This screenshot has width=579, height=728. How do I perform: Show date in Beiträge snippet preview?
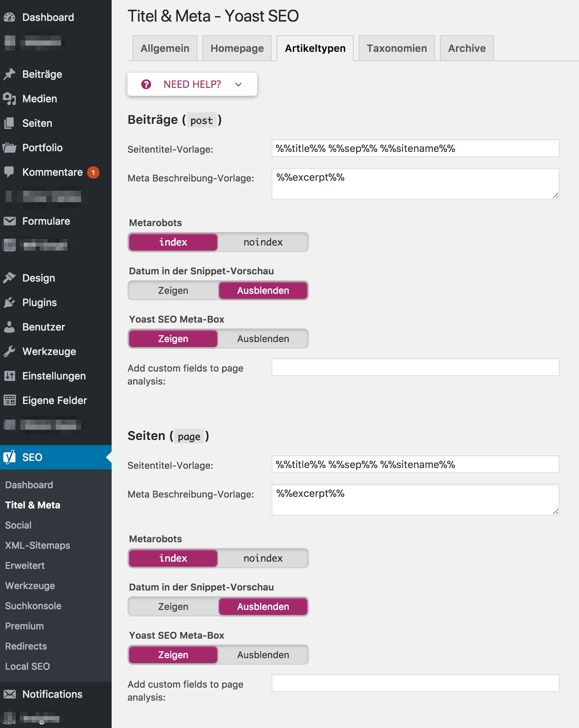coord(173,290)
